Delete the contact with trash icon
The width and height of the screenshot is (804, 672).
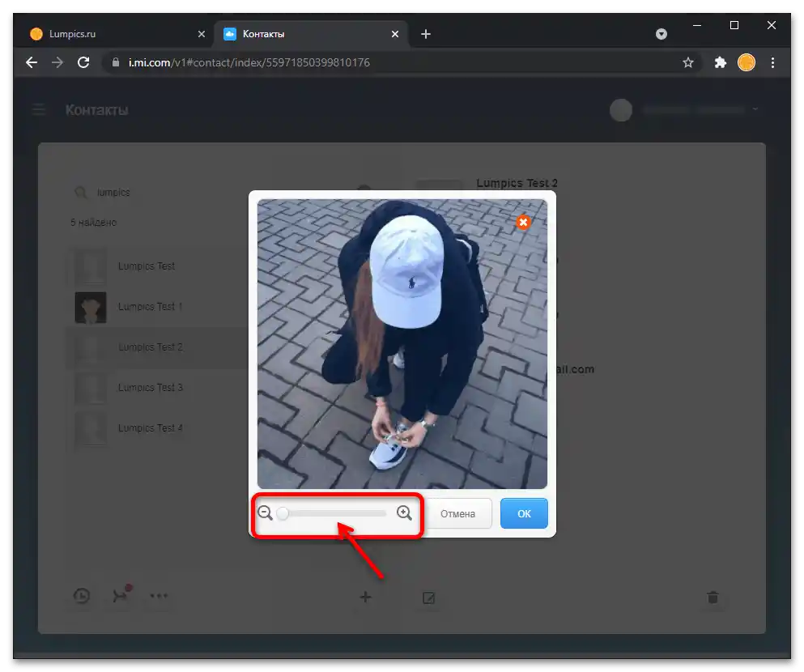click(x=713, y=598)
